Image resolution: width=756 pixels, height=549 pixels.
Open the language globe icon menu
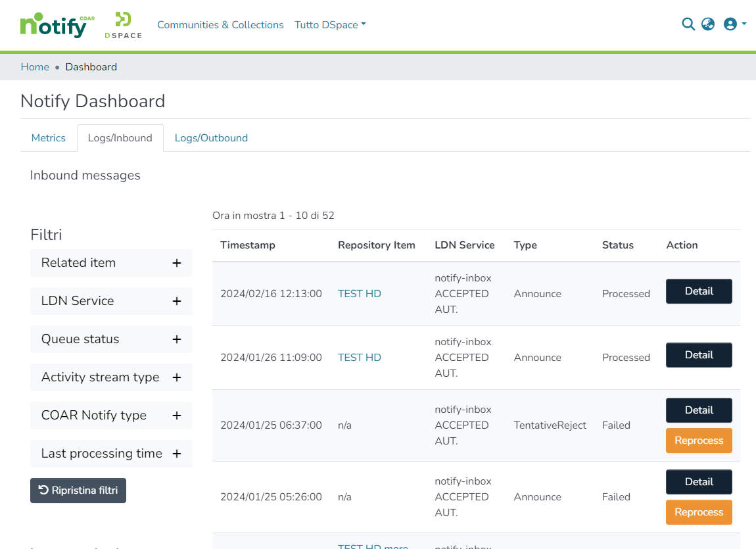708,24
